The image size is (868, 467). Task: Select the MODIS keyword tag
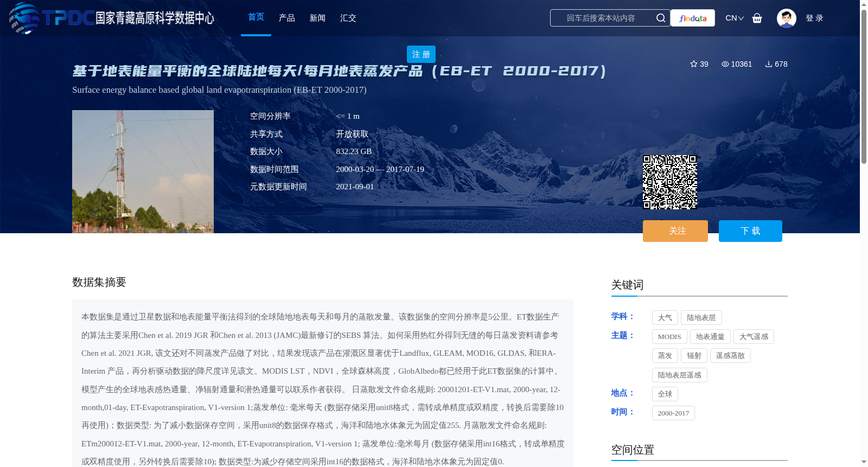[669, 337]
